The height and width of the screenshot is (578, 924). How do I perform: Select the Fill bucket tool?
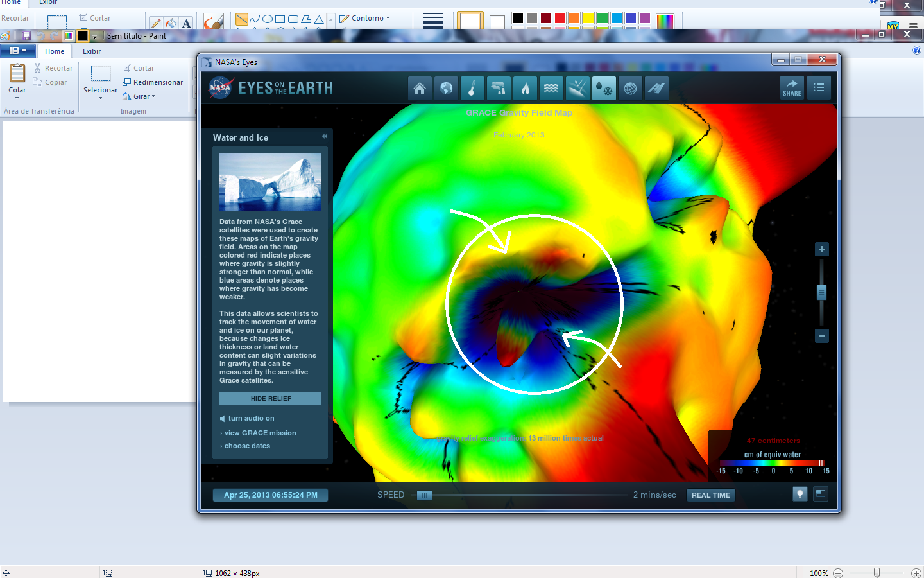(171, 23)
